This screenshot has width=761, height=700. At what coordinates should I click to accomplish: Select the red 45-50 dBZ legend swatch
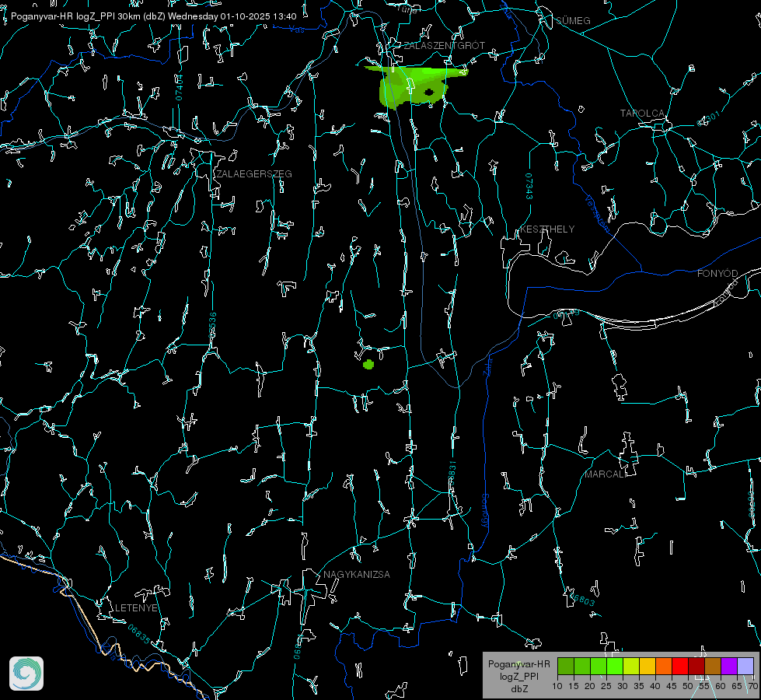[x=679, y=666]
